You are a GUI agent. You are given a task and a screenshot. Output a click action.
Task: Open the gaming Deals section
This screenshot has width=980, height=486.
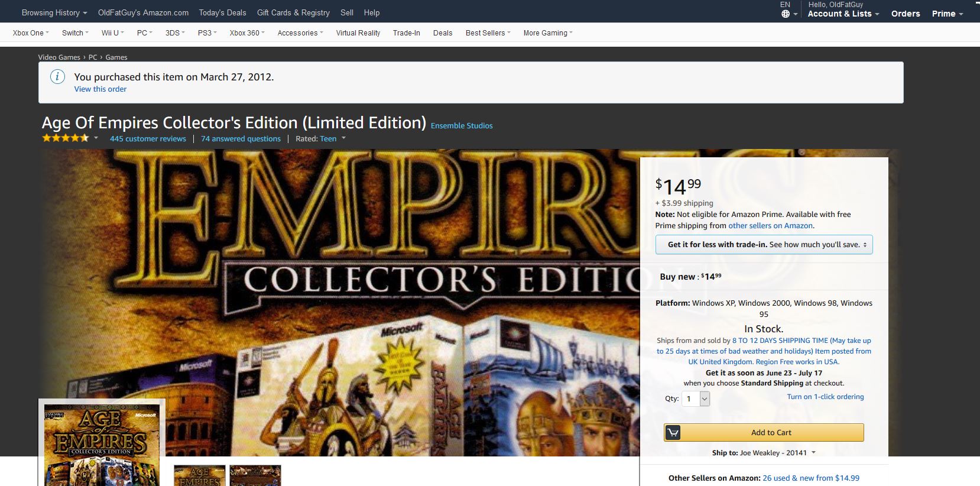pos(443,33)
